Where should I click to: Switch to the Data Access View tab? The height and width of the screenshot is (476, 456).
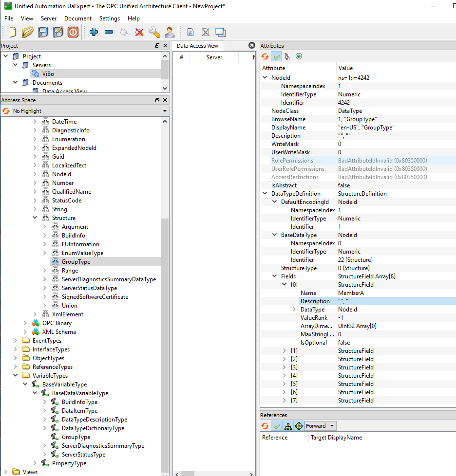pos(197,45)
